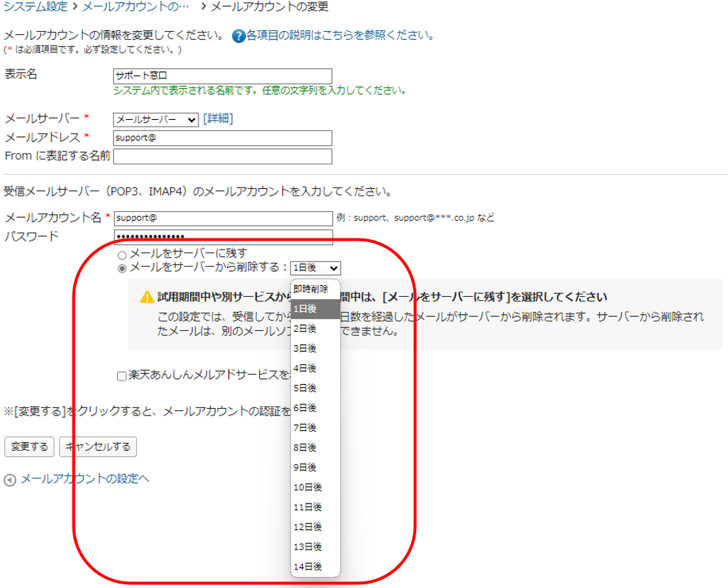728x588 pixels.
Task: Click the masked パスワード field
Action: pyautogui.click(x=222, y=235)
